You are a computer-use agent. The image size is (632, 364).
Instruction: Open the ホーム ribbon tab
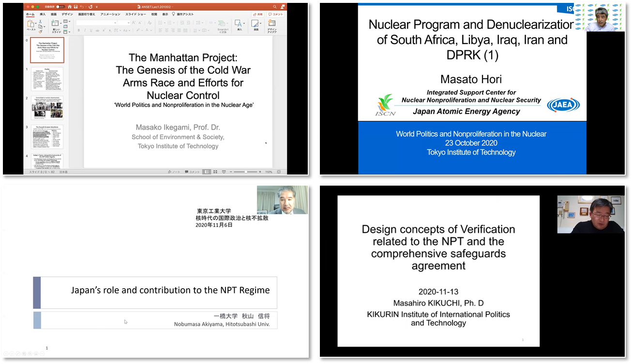click(30, 14)
